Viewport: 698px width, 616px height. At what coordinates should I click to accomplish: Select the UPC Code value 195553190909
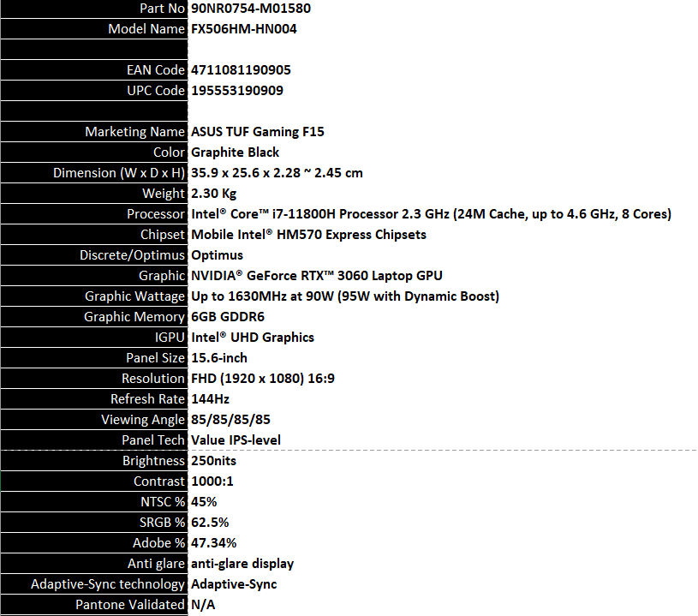(236, 91)
